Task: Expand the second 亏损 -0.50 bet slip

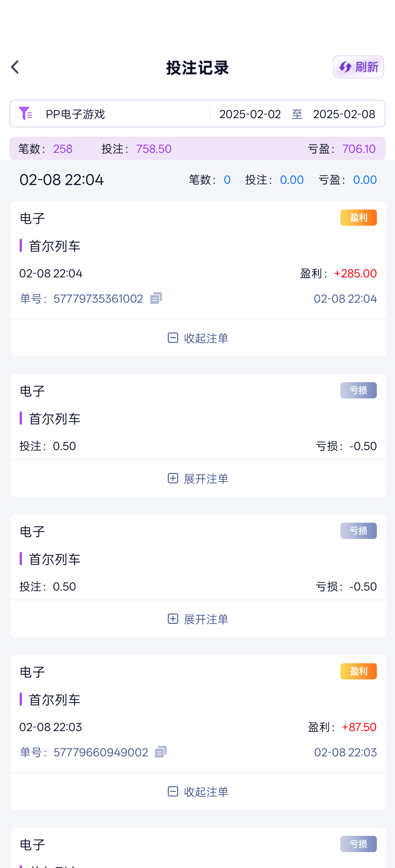Action: [198, 619]
